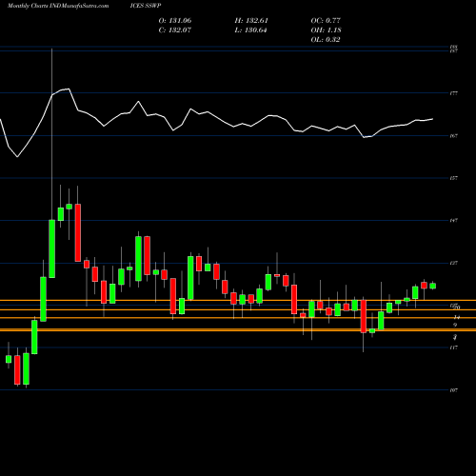Click the 167 price axis label

(454, 136)
